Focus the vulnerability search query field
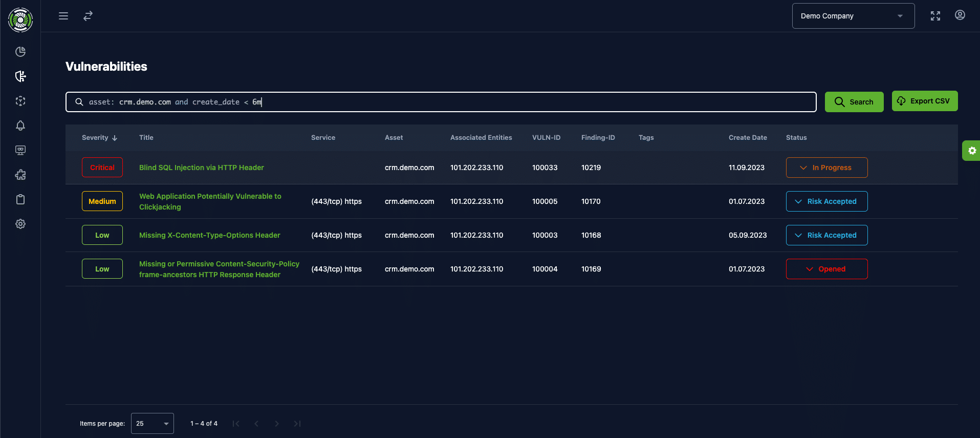This screenshot has height=438, width=980. [441, 102]
